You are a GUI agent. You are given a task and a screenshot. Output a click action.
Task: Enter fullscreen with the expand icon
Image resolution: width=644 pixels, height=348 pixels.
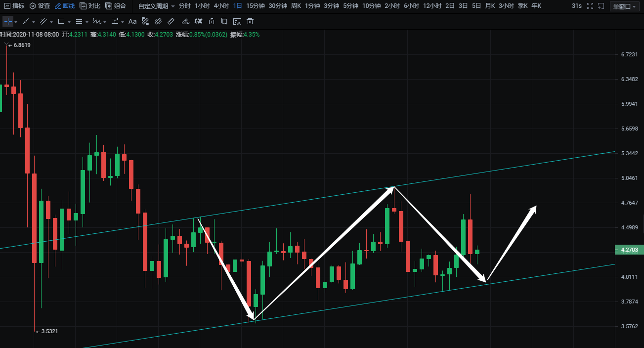(x=589, y=6)
